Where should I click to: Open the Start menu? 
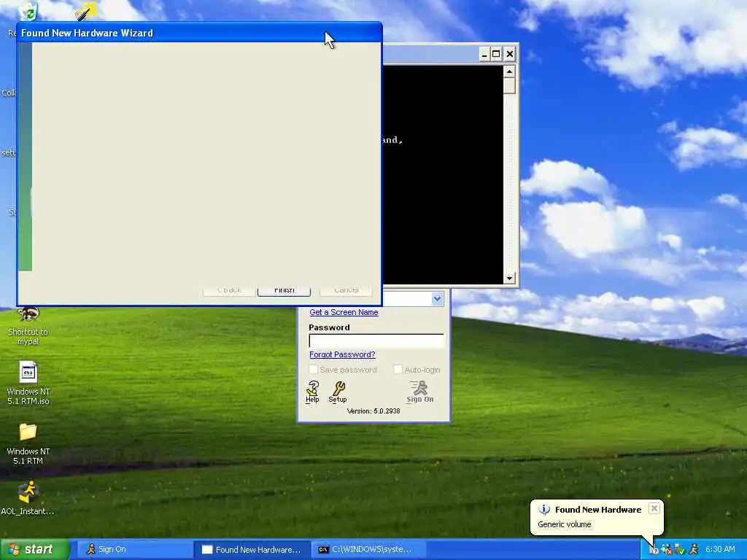[35, 550]
